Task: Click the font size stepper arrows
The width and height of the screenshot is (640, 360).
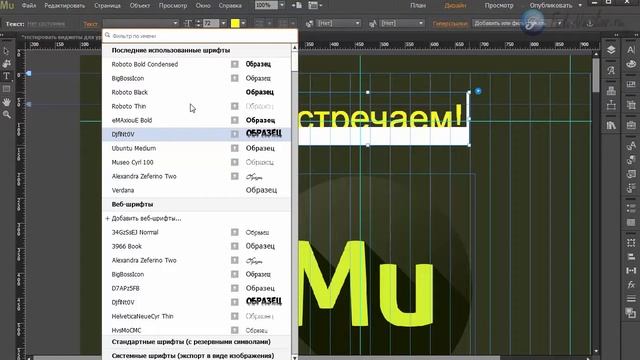Action: pyautogui.click(x=198, y=24)
